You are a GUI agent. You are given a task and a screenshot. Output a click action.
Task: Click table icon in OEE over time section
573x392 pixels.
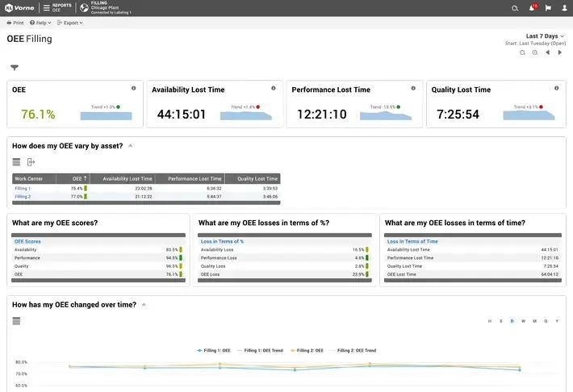16,321
